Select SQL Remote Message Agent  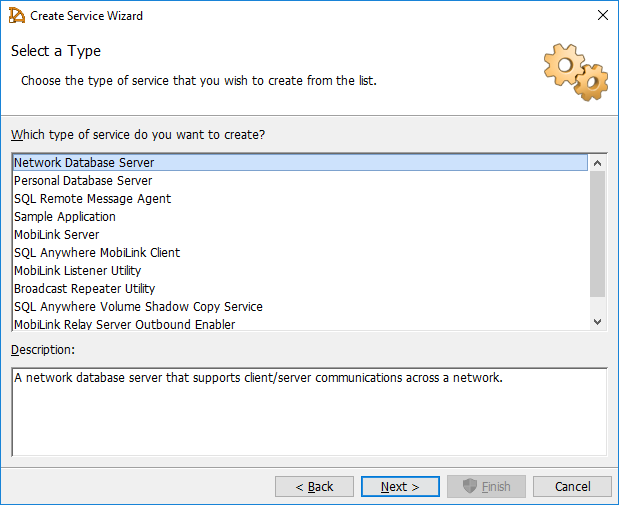pos(92,199)
